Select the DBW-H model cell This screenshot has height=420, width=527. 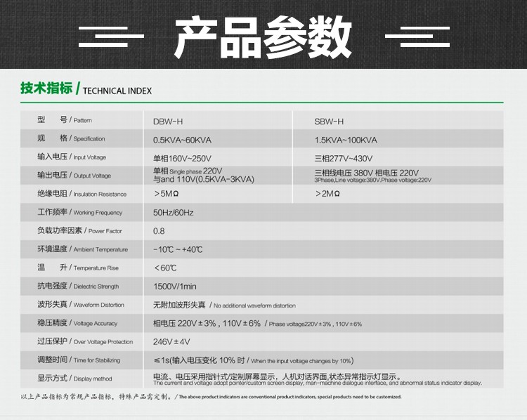(168, 121)
